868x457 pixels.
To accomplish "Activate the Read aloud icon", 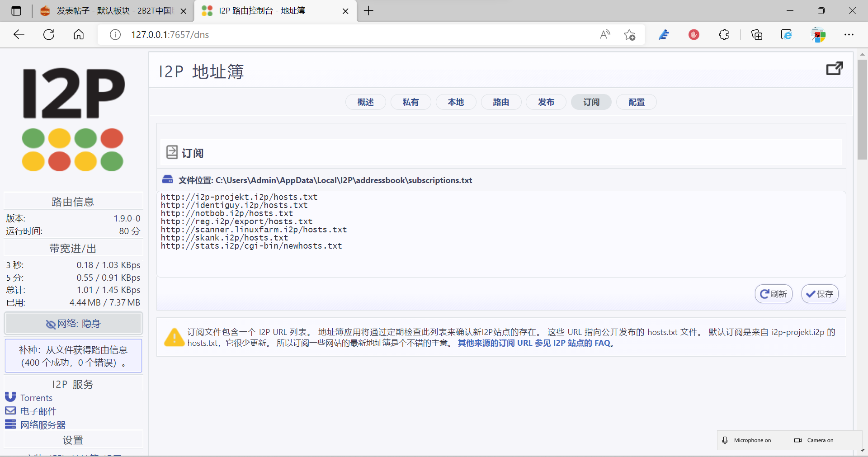I will [x=605, y=35].
